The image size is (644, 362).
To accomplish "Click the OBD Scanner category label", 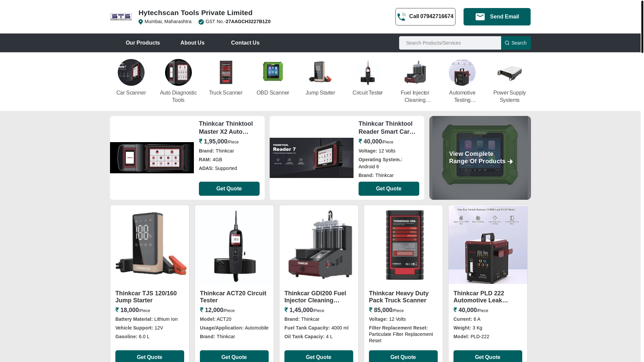I will 273,93.
